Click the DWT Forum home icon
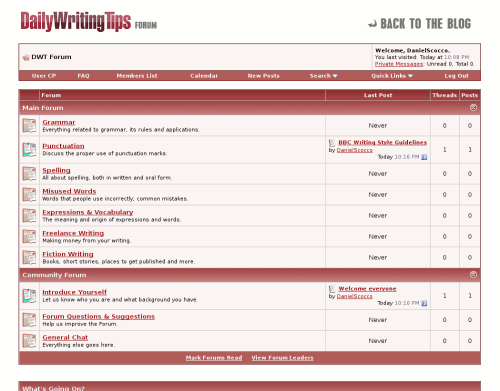The height and width of the screenshot is (391, 500). (26, 57)
